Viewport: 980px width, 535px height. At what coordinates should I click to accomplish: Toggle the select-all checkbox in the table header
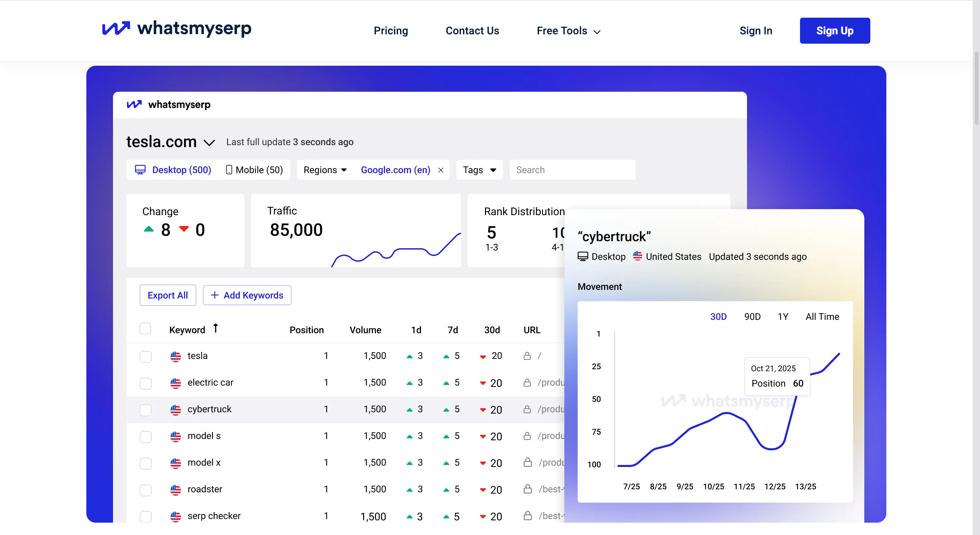pos(145,329)
